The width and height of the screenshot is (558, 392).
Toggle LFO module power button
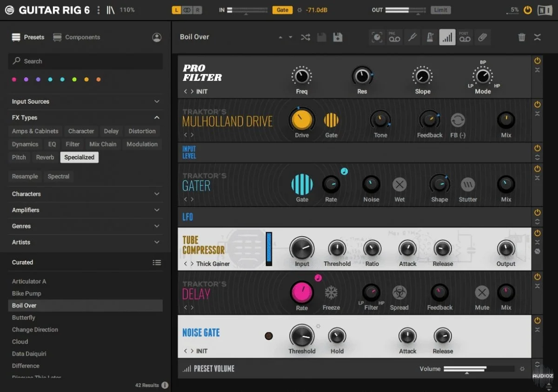coord(538,213)
